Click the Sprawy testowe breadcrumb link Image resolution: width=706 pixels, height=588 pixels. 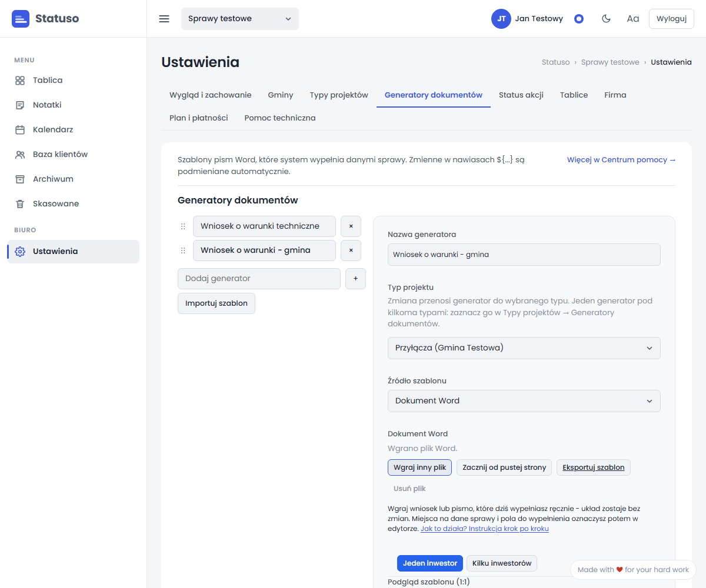(x=610, y=62)
